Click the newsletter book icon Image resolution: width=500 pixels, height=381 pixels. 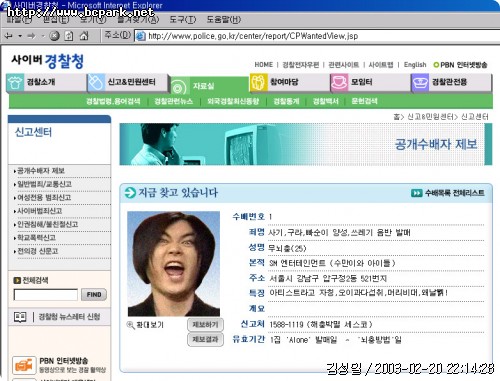point(20,317)
